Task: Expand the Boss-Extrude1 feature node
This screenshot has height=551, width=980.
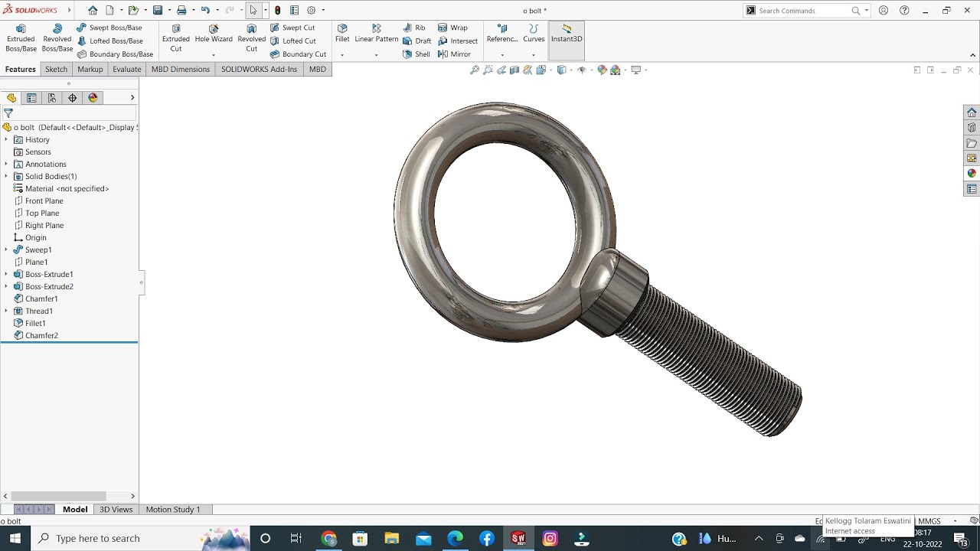Action: pyautogui.click(x=6, y=274)
